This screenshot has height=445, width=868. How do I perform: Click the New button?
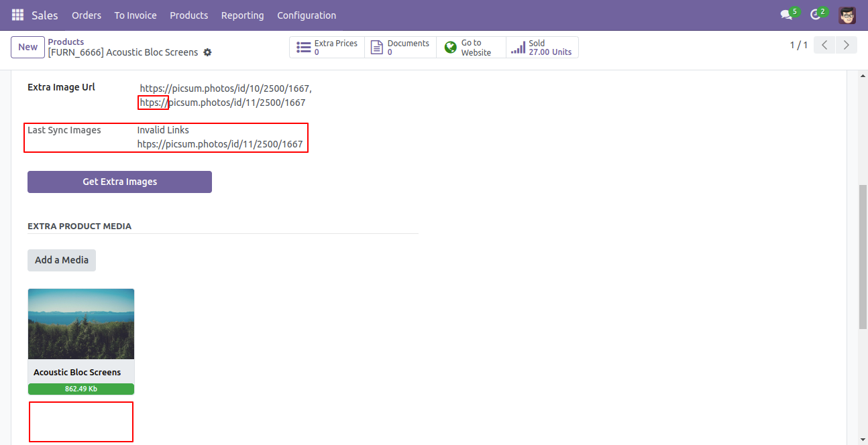coord(28,47)
